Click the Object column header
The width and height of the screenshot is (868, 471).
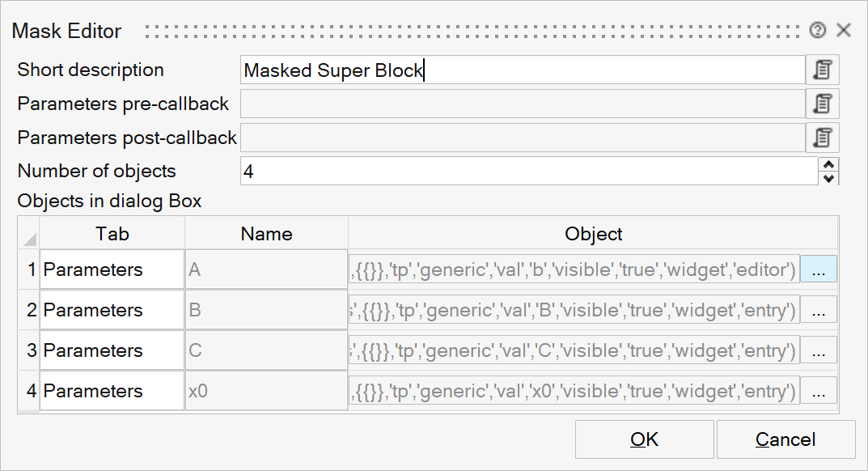[593, 234]
